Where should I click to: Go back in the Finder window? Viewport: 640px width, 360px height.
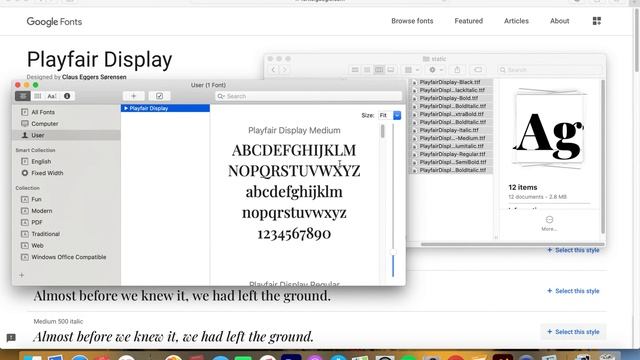pyautogui.click(x=273, y=70)
